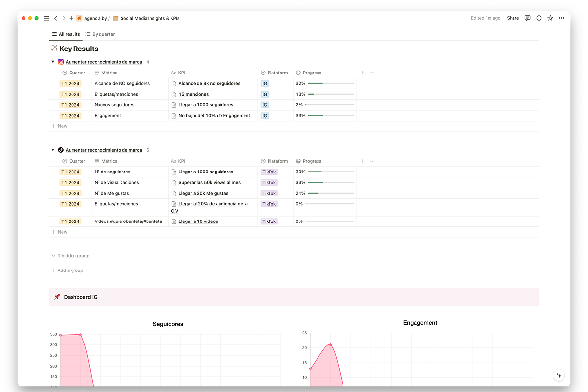Go forward with the right arrow
The image size is (588, 392).
(x=64, y=18)
